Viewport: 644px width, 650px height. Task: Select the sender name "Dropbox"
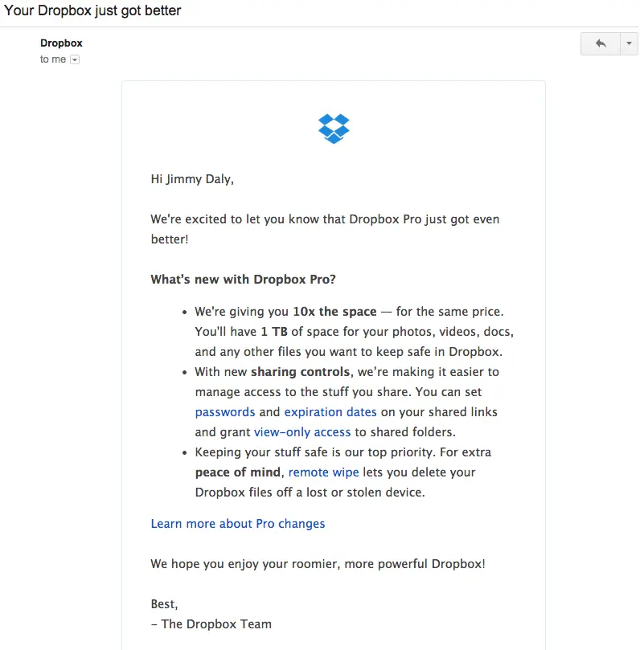60,42
